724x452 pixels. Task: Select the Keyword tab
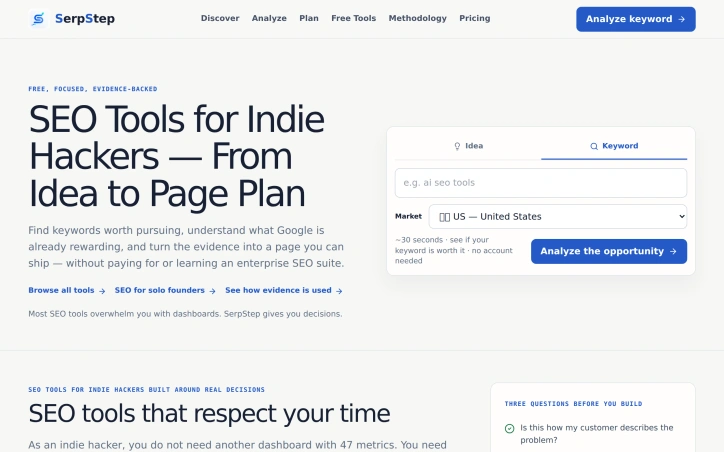click(614, 146)
